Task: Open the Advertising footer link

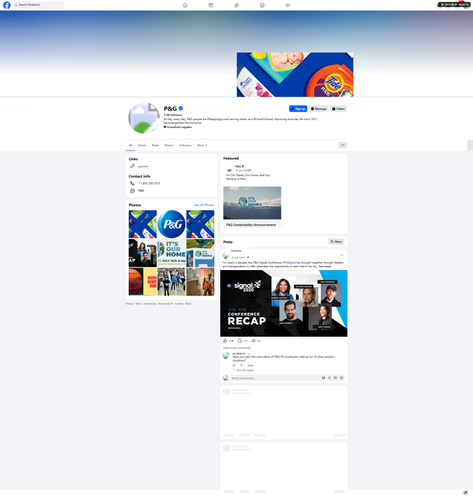Action: [x=150, y=304]
